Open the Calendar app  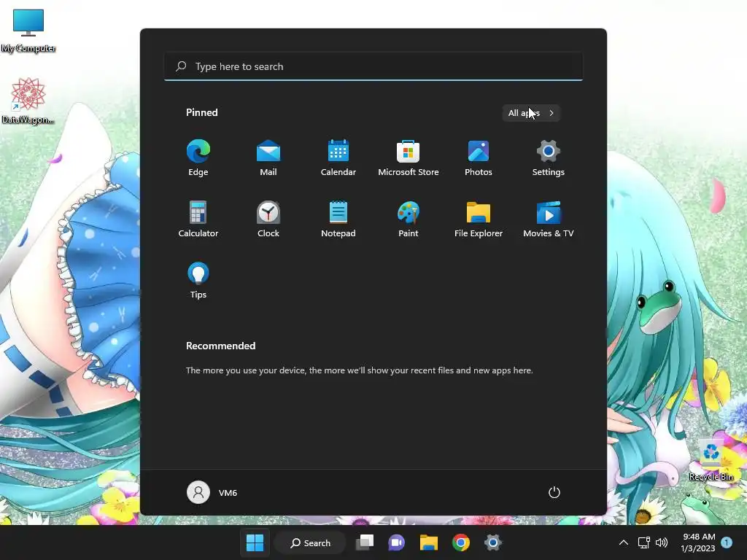[338, 158]
